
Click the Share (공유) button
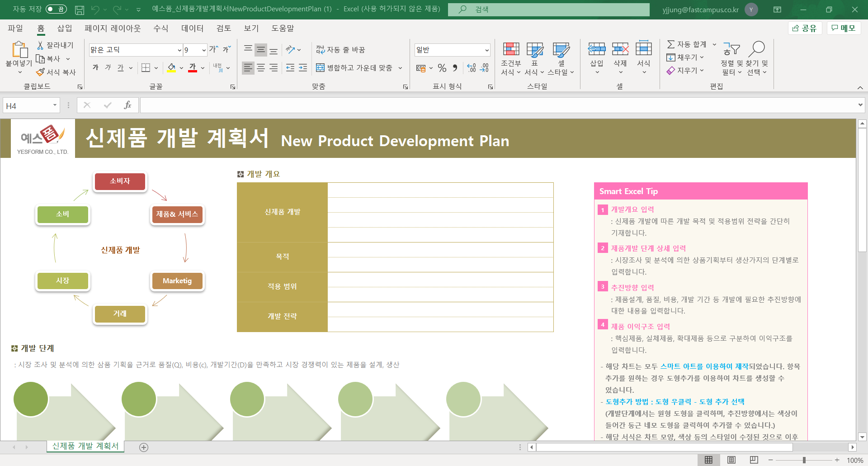pos(804,28)
